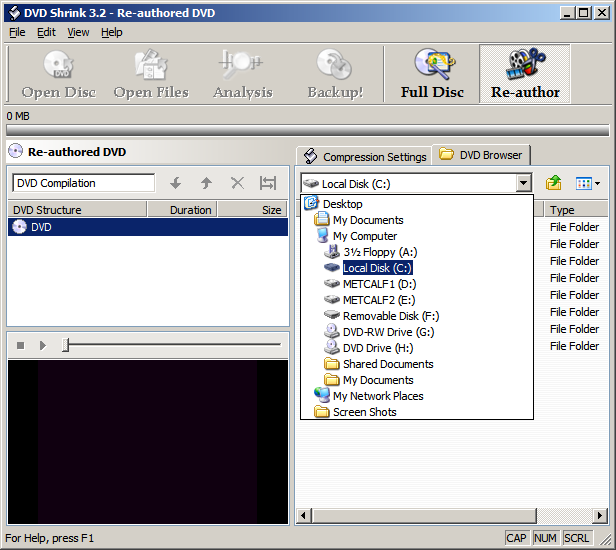This screenshot has width=616, height=550.
Task: Open the View menu
Action: click(78, 32)
